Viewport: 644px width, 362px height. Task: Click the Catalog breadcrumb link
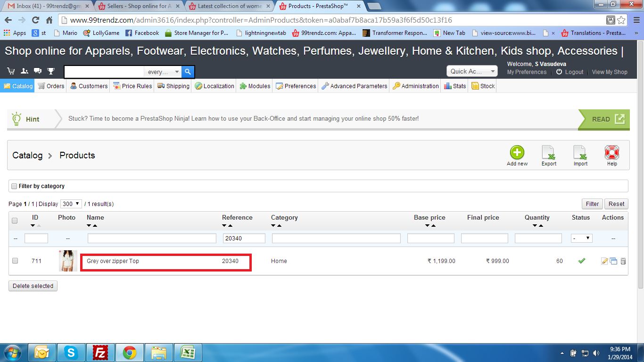(27, 155)
